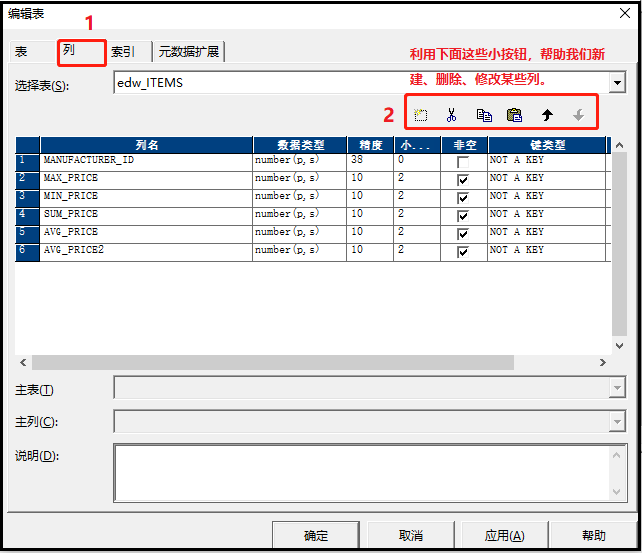Click the 确定 button
642x553 pixels.
click(x=316, y=535)
